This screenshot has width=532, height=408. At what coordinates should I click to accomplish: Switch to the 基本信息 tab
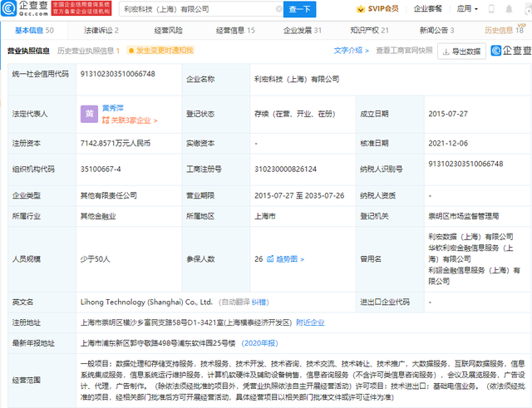tap(34, 31)
